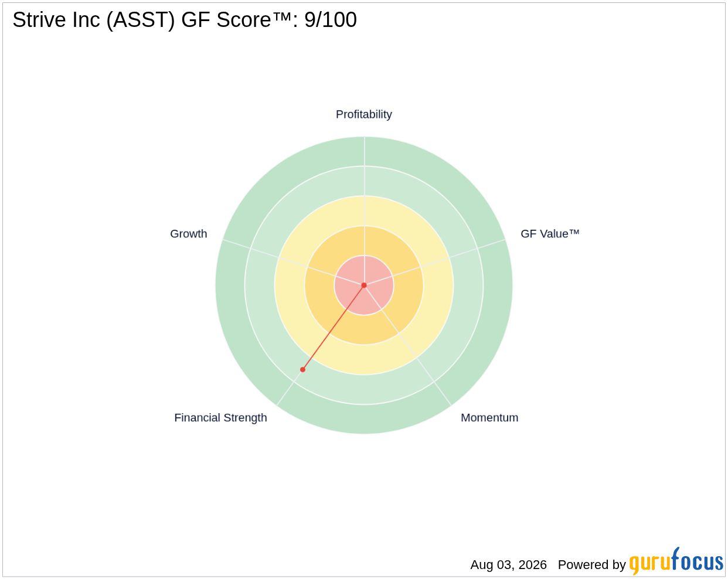728x579 pixels.
Task: Click the red Financial Strength data point
Action: click(x=302, y=369)
